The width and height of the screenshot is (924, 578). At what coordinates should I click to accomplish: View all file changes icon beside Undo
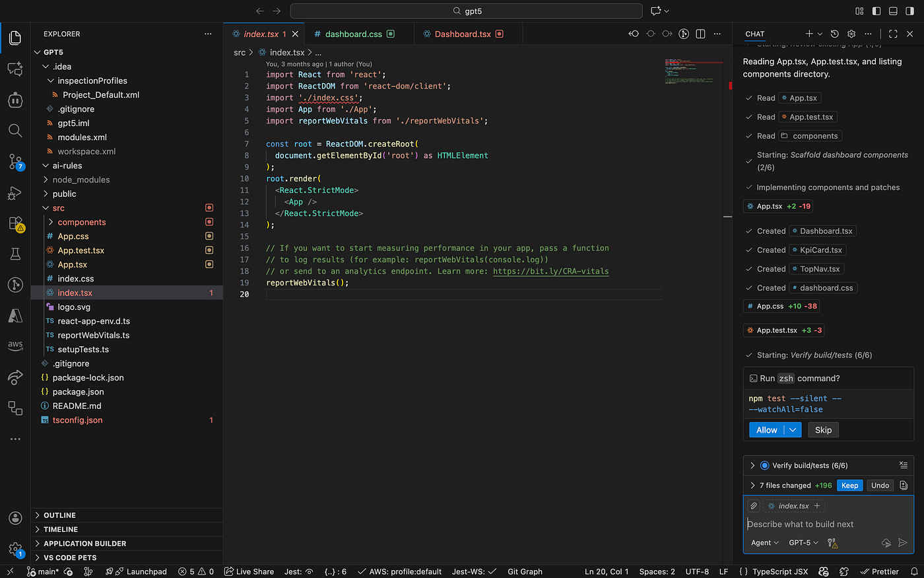tap(904, 486)
